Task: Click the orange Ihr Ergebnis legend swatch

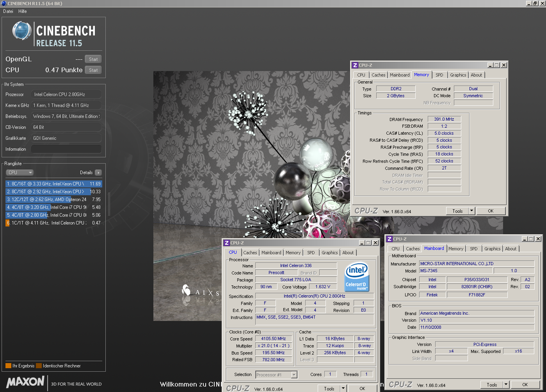Action: (x=8, y=366)
